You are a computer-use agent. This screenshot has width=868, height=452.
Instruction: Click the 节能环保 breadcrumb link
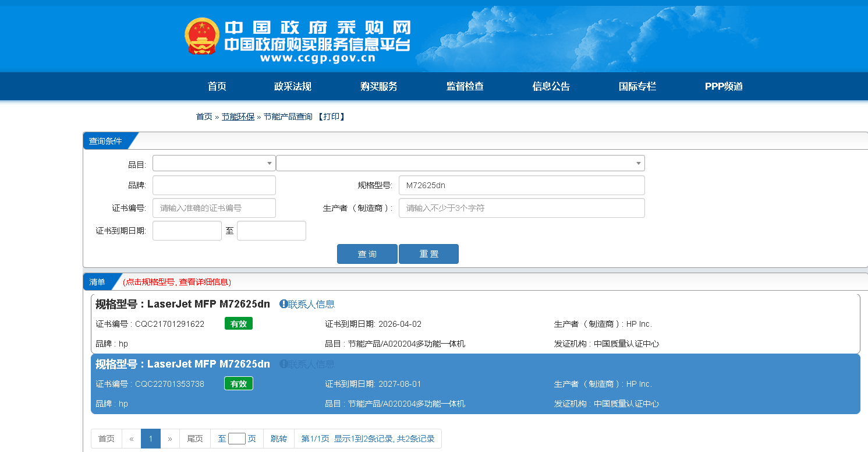click(238, 117)
